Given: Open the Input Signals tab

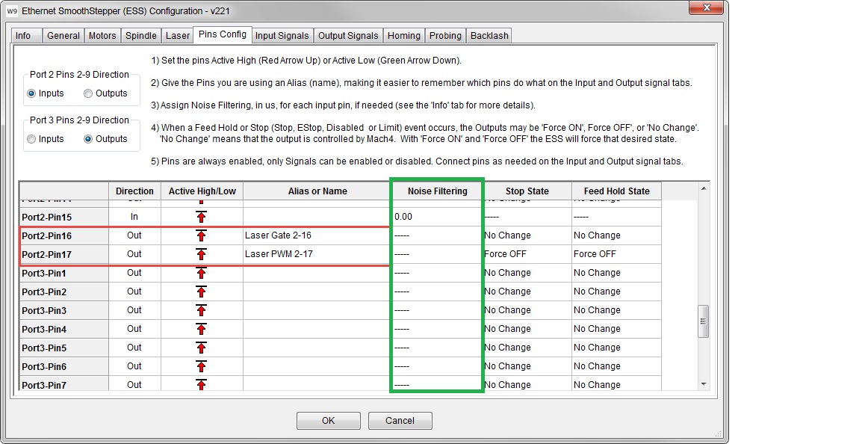Looking at the screenshot, I should click(x=282, y=35).
